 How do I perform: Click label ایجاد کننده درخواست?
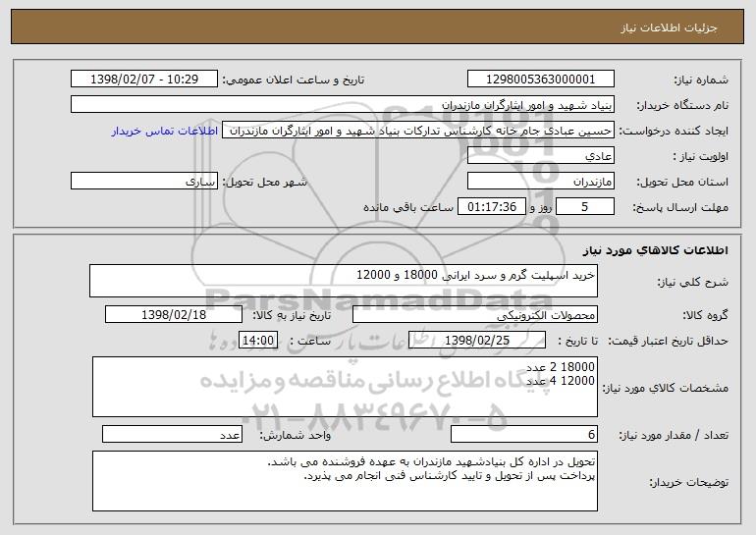pos(674,132)
